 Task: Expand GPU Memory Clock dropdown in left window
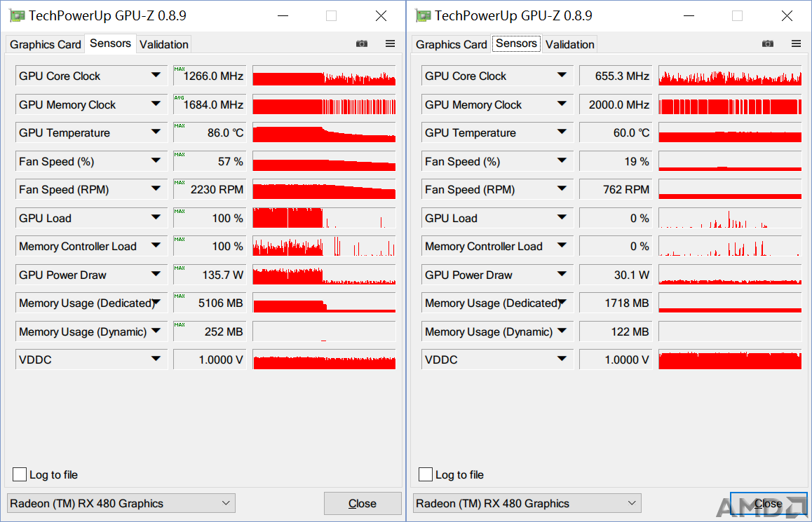pos(156,104)
